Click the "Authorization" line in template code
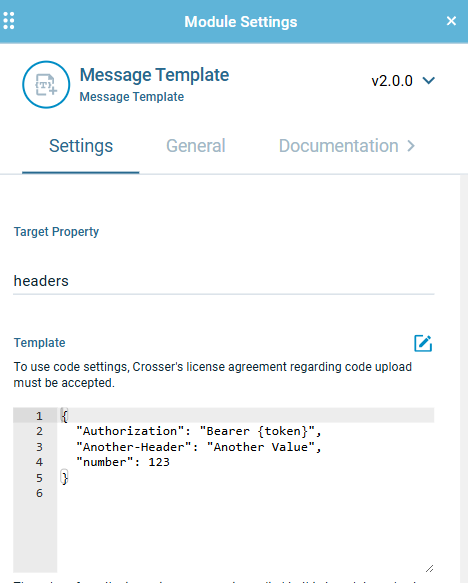Screen dimensions: 468x583 pos(199,431)
